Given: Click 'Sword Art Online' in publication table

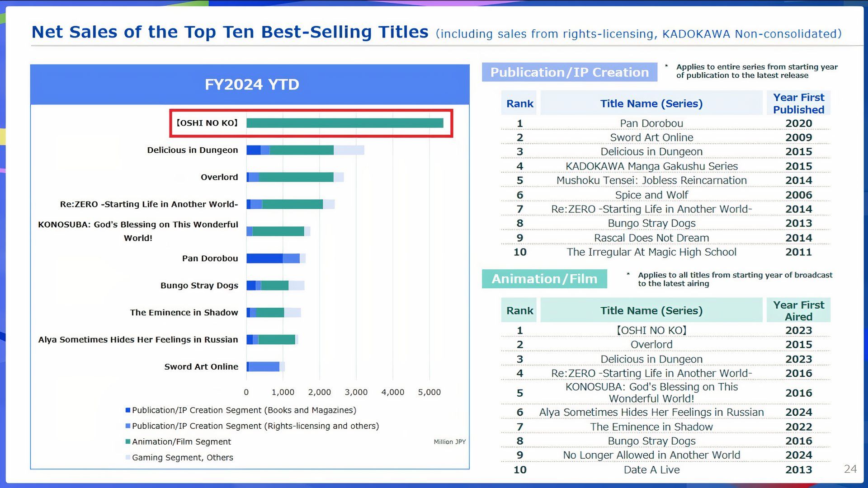Looking at the screenshot, I should [x=651, y=137].
